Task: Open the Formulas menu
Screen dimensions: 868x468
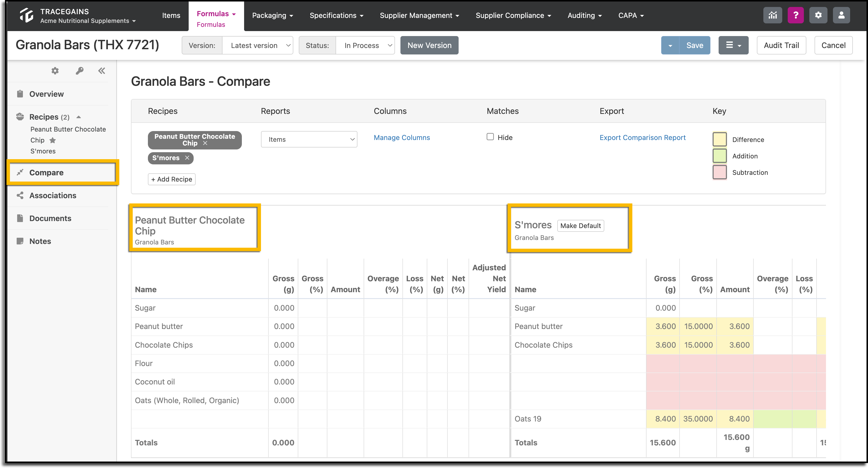Action: tap(216, 14)
